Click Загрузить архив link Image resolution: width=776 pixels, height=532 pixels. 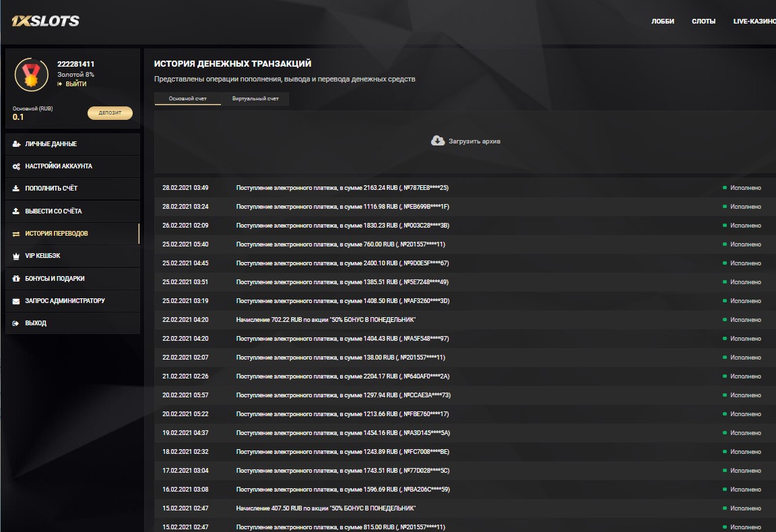point(474,141)
